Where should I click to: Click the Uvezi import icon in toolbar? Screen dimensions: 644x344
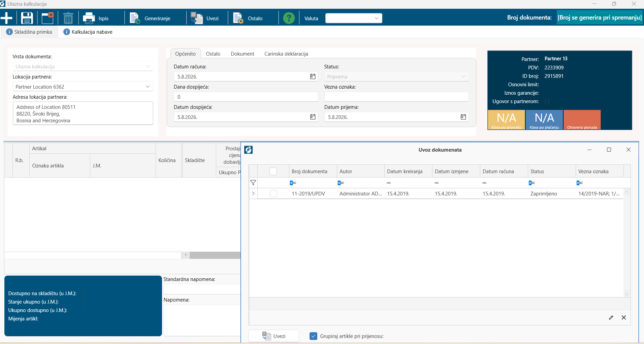(196, 18)
